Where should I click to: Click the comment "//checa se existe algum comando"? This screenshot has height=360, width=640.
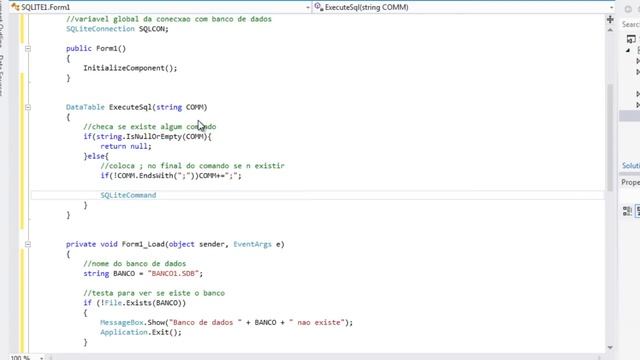[149, 127]
